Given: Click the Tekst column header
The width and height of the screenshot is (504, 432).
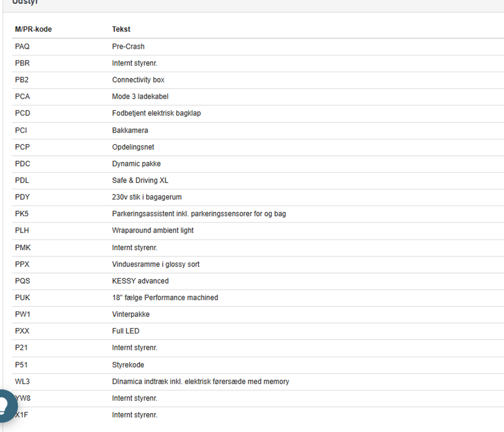Looking at the screenshot, I should click(x=121, y=29).
